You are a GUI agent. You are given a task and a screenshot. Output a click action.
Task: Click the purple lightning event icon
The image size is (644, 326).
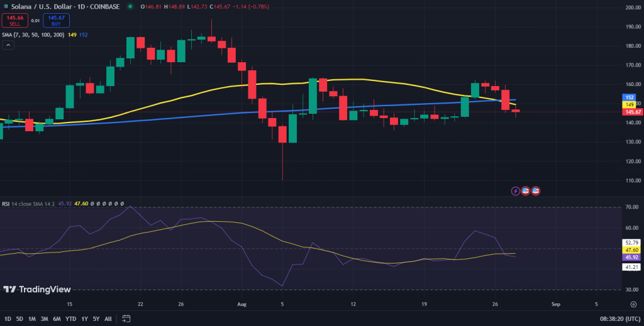[x=516, y=191]
